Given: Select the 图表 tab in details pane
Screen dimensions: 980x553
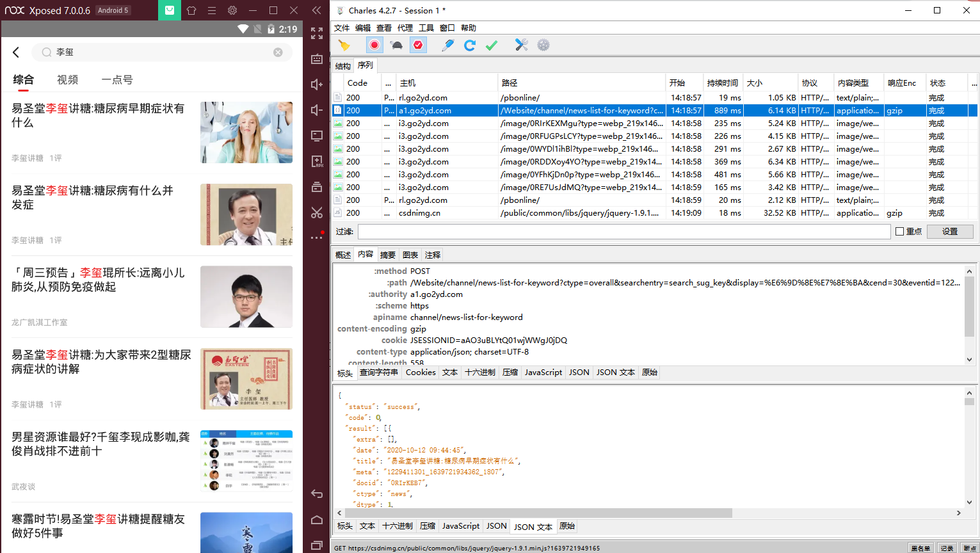Looking at the screenshot, I should pos(410,255).
